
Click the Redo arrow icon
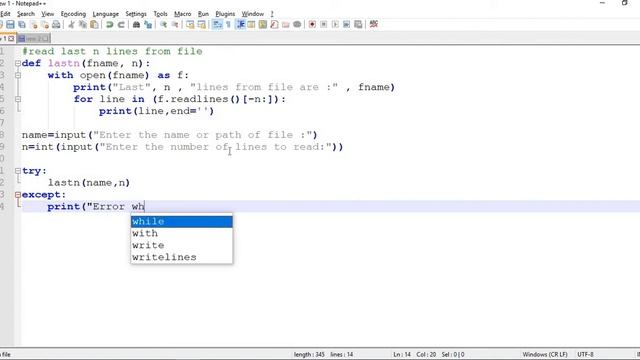[121, 24]
